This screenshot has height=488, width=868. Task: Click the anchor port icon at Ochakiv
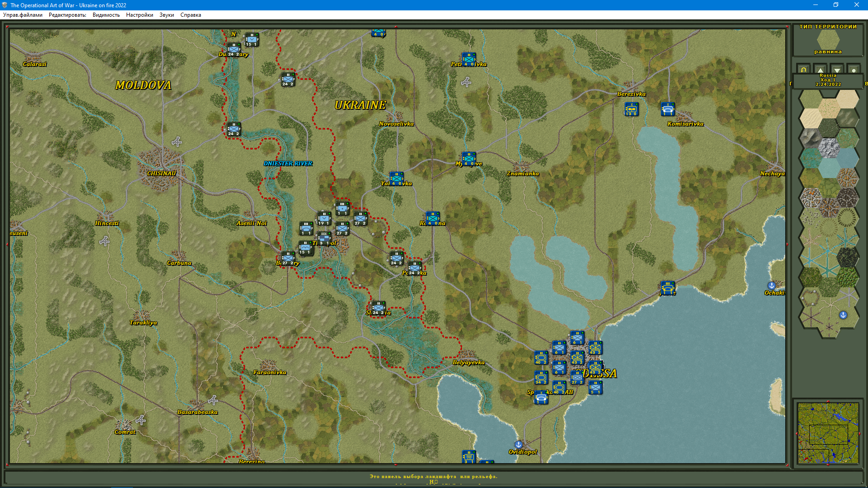click(772, 286)
